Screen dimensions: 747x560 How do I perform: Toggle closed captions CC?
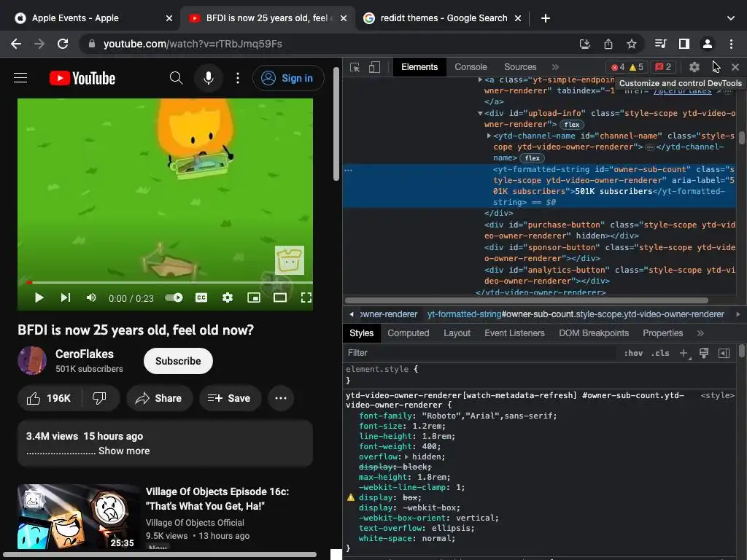click(201, 298)
